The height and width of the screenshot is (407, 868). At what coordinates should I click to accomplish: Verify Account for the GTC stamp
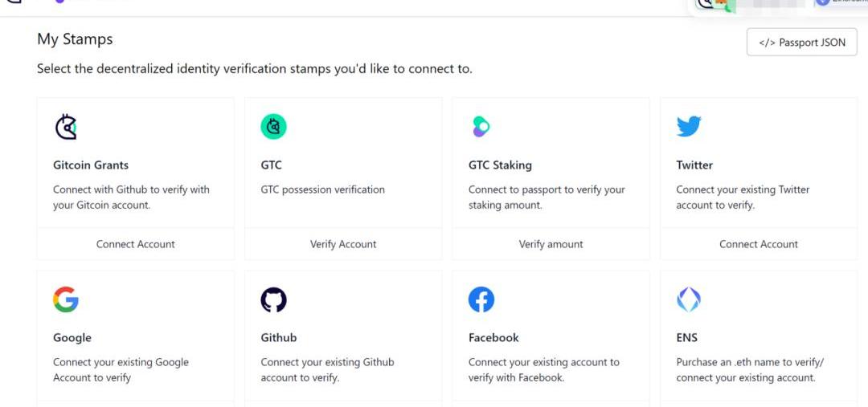343,244
